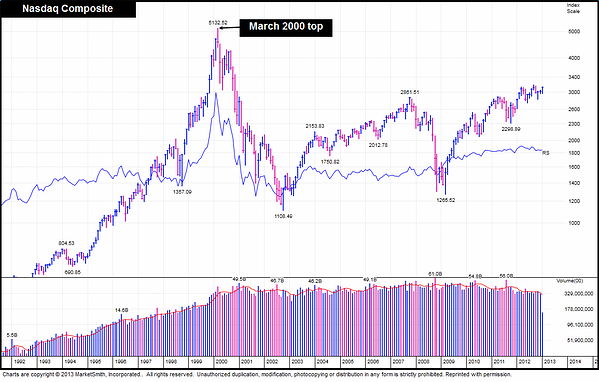Select year 2008 on the time axis

pos(423,362)
